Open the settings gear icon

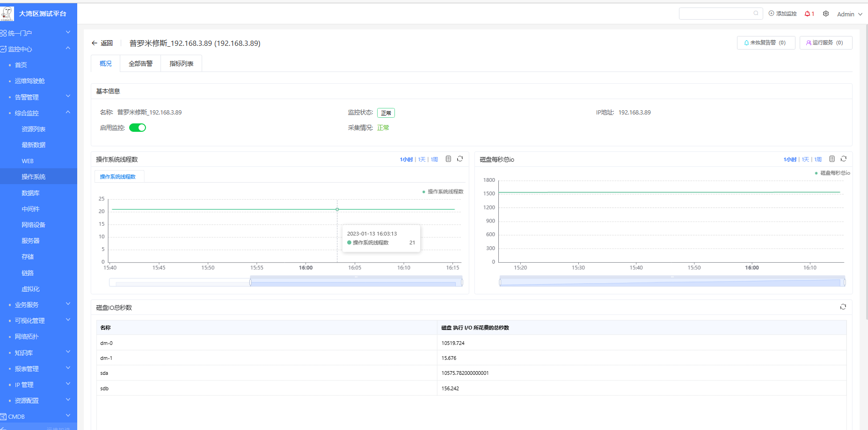click(x=826, y=14)
